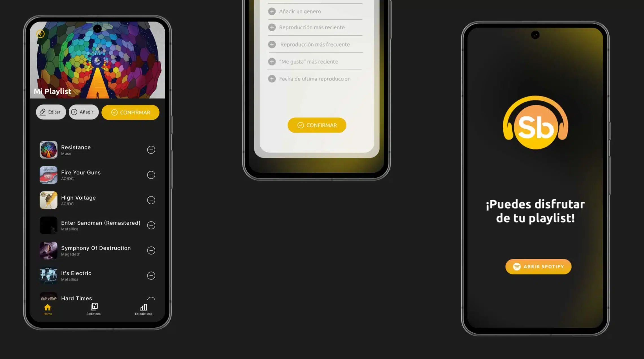Click remove icon for Enter Sandman

point(151,225)
